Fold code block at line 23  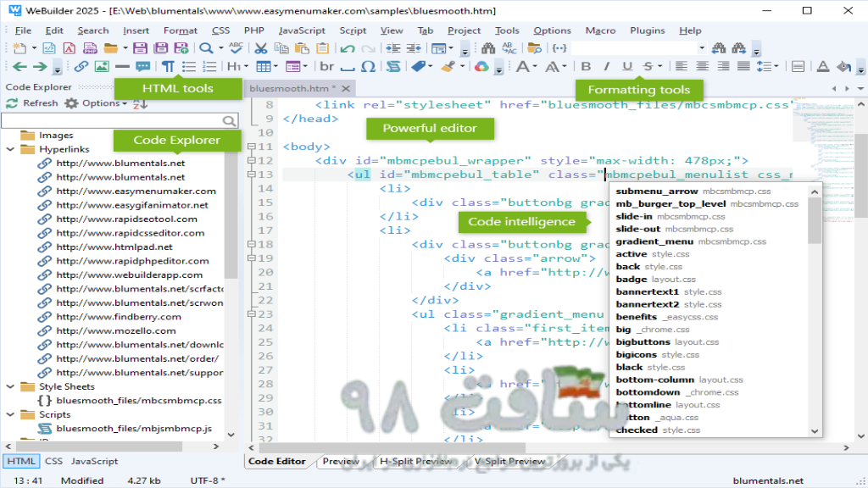pyautogui.click(x=251, y=314)
